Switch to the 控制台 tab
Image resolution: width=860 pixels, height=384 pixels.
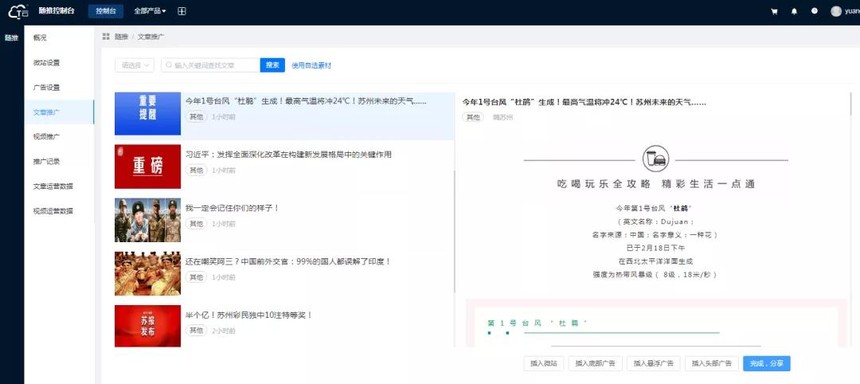coord(105,11)
